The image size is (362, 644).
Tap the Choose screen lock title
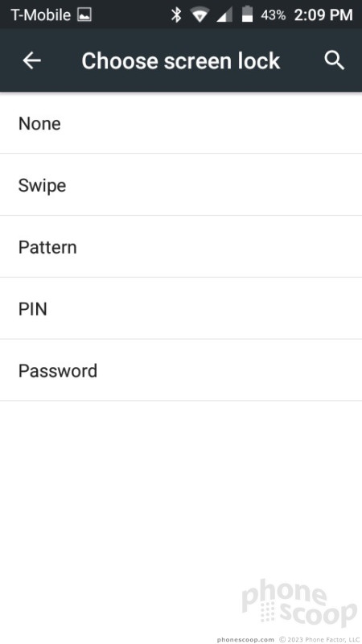click(180, 61)
